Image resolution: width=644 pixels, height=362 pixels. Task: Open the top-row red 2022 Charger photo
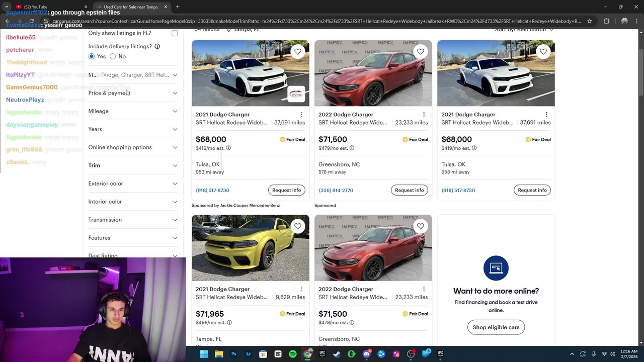point(373,73)
